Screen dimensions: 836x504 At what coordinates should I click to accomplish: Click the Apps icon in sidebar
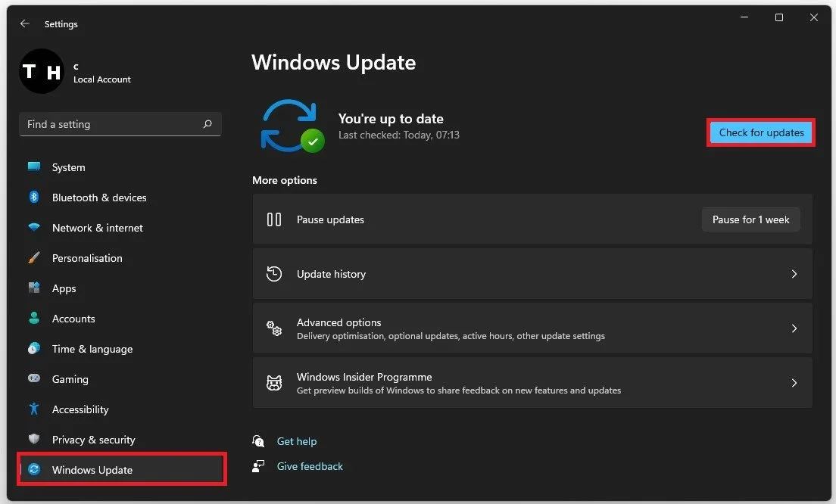pyautogui.click(x=34, y=288)
